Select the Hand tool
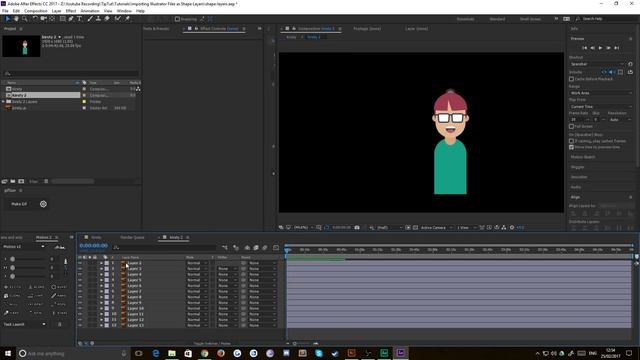The height and width of the screenshot is (360, 640). click(16, 19)
